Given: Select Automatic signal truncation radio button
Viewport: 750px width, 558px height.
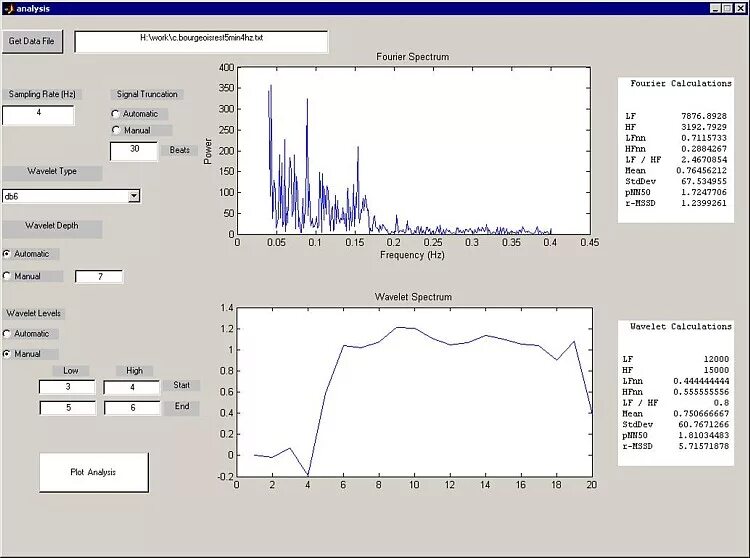Looking at the screenshot, I should pyautogui.click(x=115, y=114).
